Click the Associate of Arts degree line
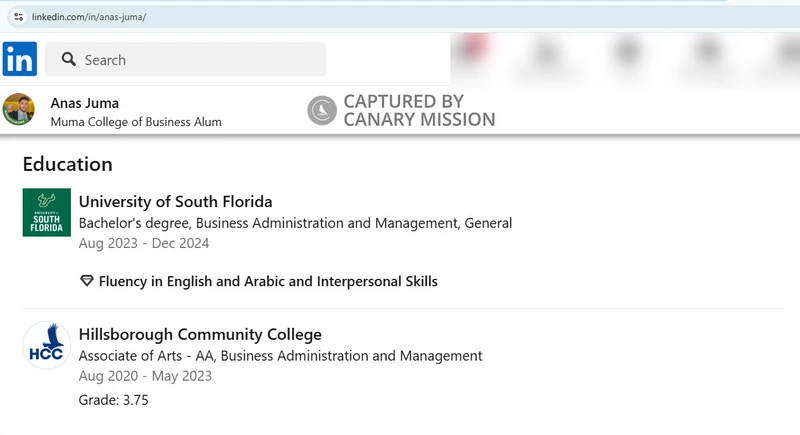The height and width of the screenshot is (435, 800). pos(280,356)
